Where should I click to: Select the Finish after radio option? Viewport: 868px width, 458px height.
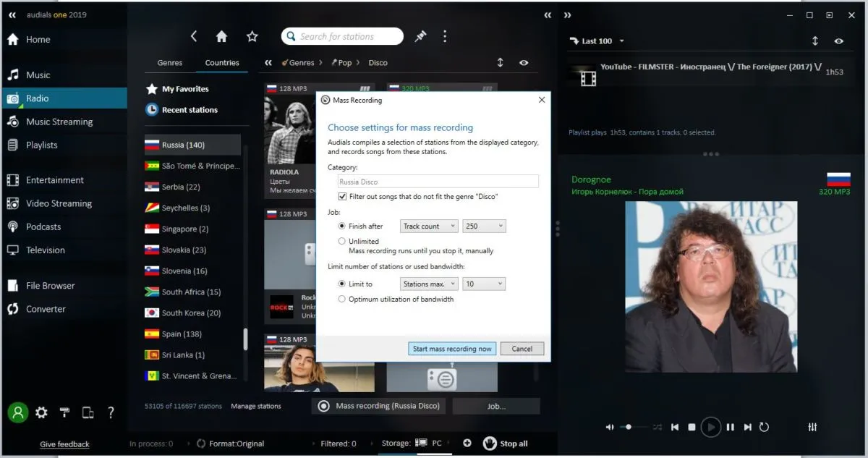coord(342,226)
